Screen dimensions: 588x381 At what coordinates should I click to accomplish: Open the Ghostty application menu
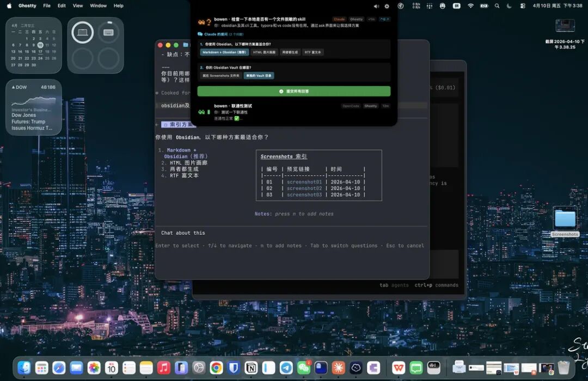(x=27, y=5)
